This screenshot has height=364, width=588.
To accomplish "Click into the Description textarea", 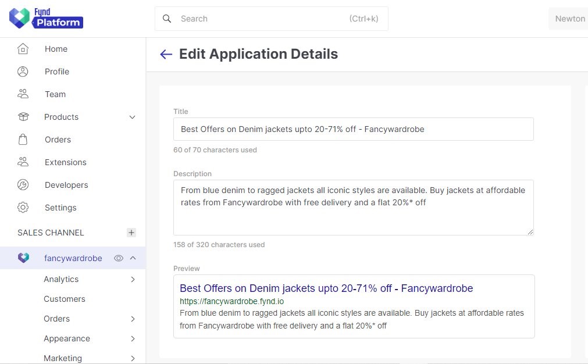I will pyautogui.click(x=353, y=208).
